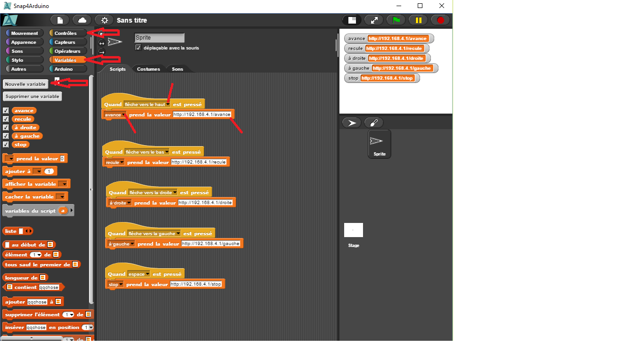This screenshot has width=644, height=362.
Task: Toggle the small stage size icon
Action: (352, 20)
